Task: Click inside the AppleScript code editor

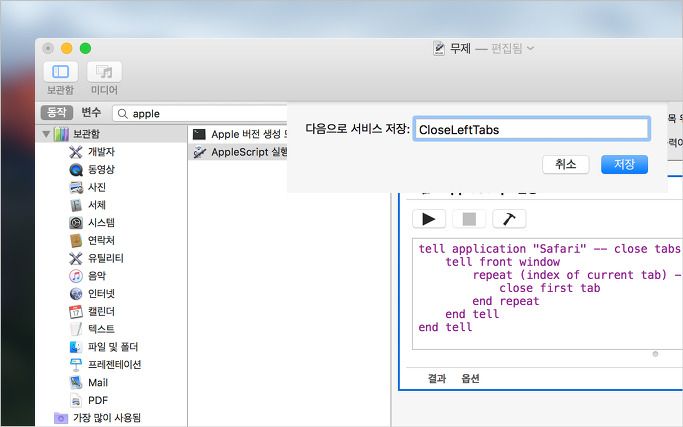Action: [x=548, y=294]
